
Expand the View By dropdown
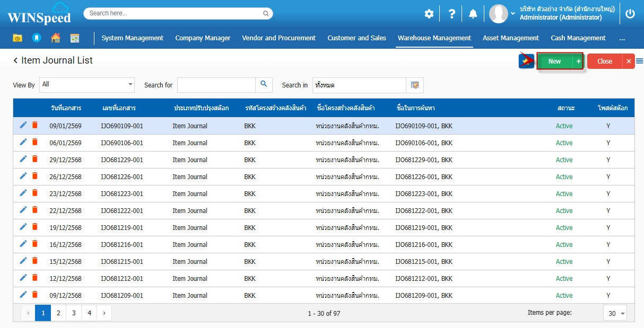130,85
